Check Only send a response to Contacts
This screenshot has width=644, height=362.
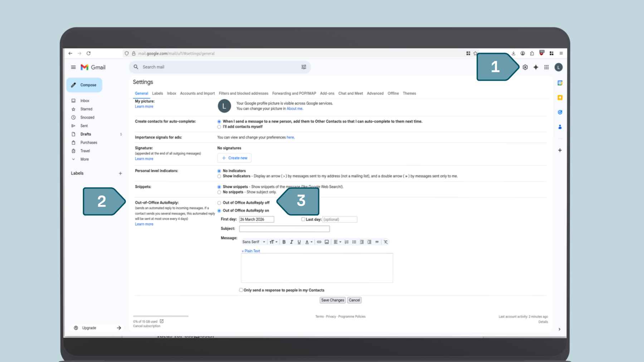pos(241,290)
